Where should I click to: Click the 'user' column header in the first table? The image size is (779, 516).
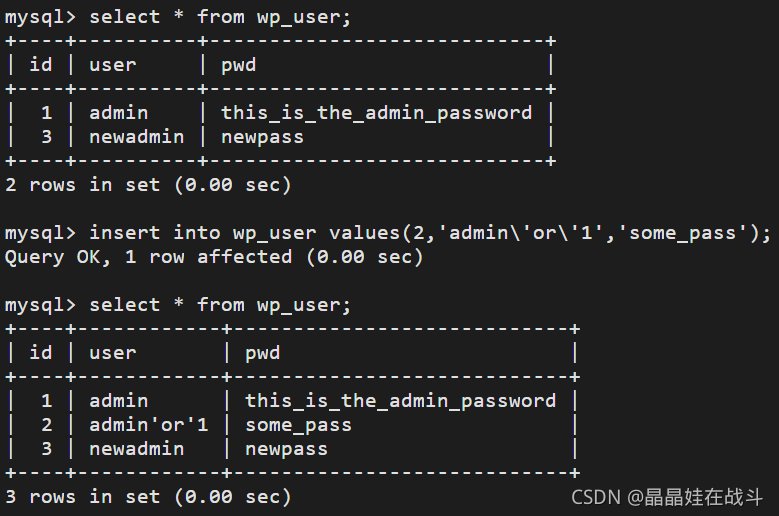click(x=113, y=66)
